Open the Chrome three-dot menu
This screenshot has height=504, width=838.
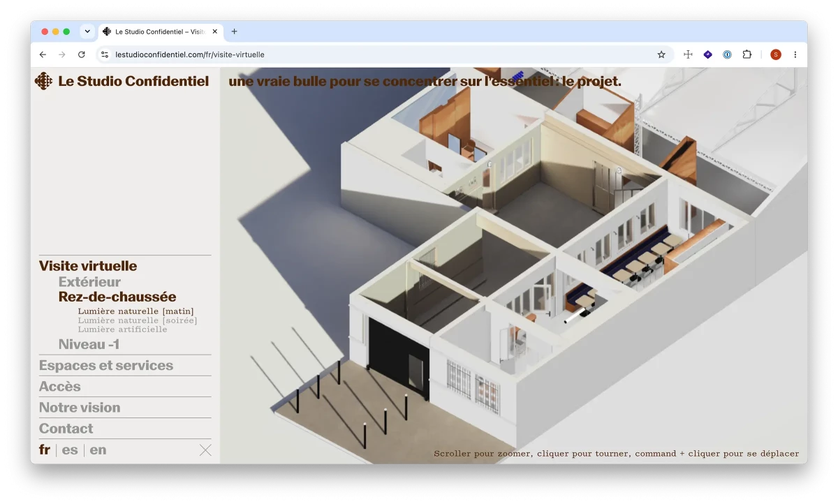[x=795, y=54]
